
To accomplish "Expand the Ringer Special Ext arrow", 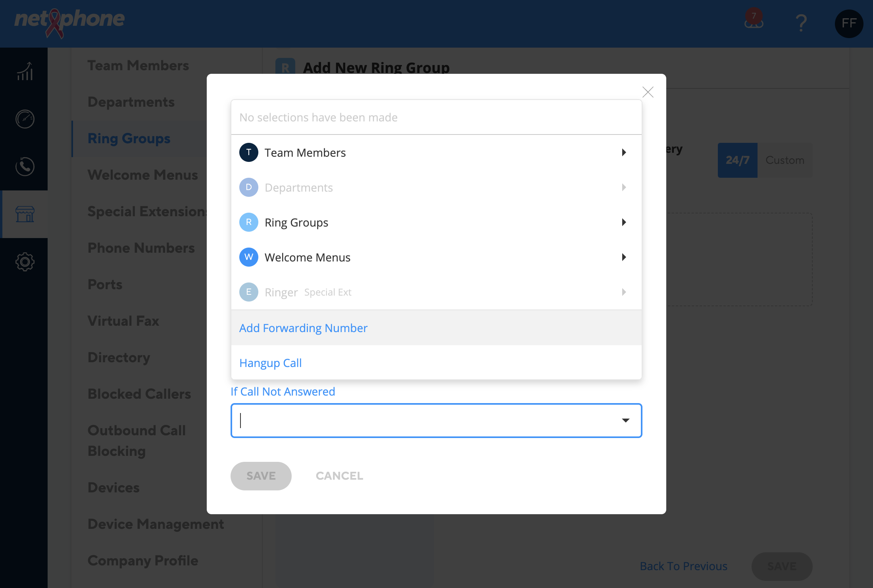I will tap(624, 292).
